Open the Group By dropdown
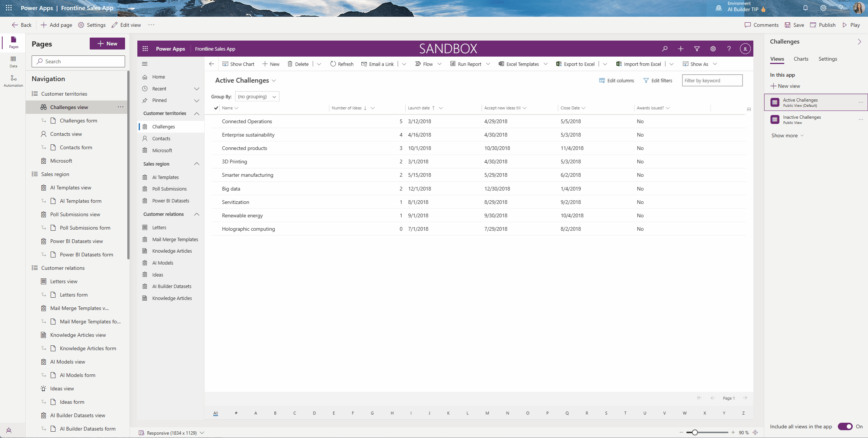The height and width of the screenshot is (438, 868). pyautogui.click(x=257, y=96)
